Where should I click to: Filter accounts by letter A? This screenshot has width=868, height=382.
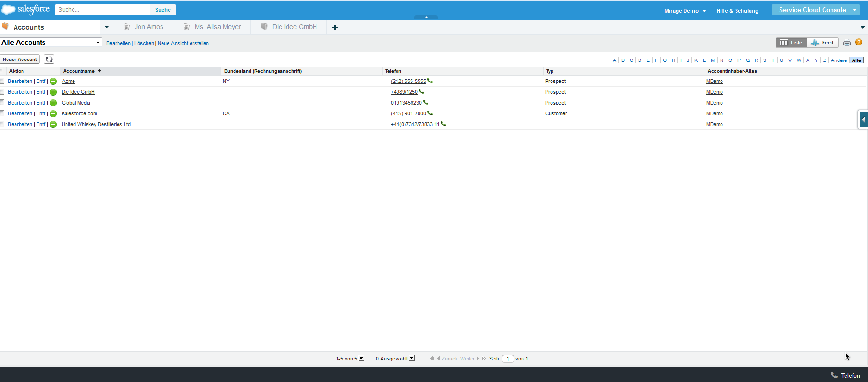[614, 60]
